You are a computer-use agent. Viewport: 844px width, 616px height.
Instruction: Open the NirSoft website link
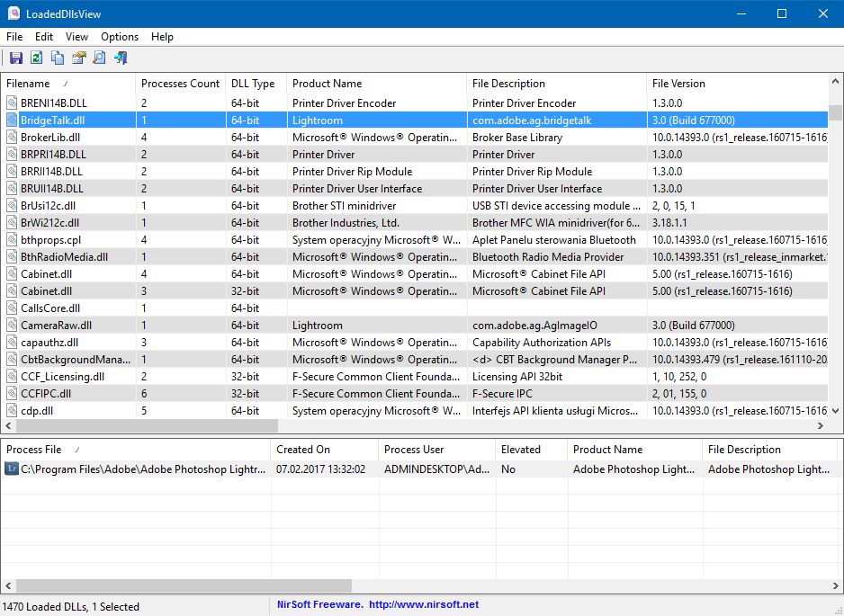(x=423, y=605)
